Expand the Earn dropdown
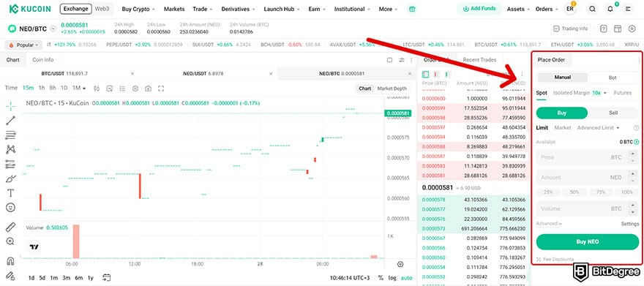The width and height of the screenshot is (644, 286). pos(317,9)
